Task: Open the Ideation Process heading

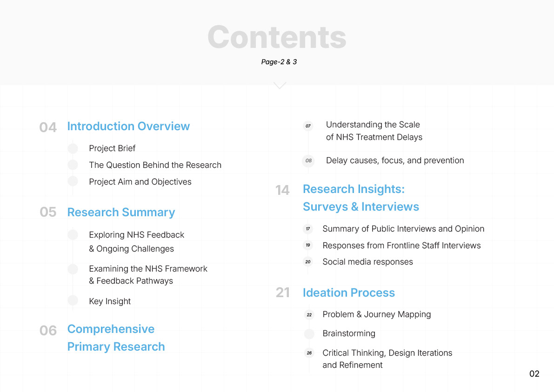Action: pos(349,293)
